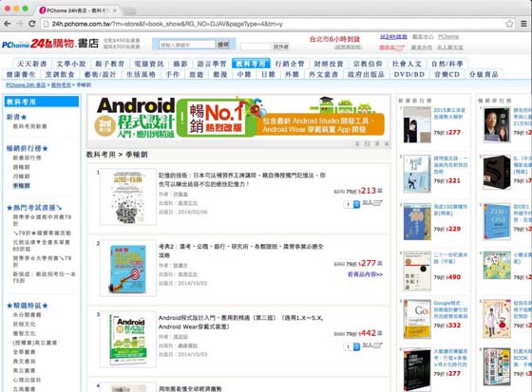The height and width of the screenshot is (392, 532).
Task: Click the browser forward arrow
Action: click(20, 24)
